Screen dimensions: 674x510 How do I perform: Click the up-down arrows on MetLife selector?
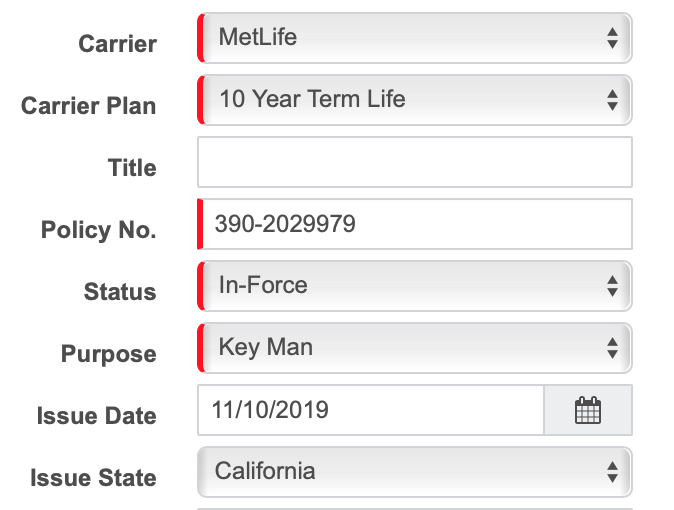pyautogui.click(x=613, y=38)
